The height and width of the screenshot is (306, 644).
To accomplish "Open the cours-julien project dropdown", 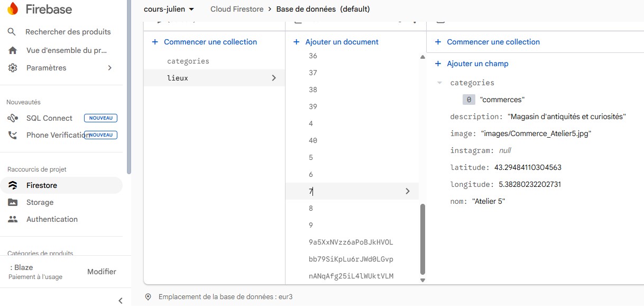I will click(x=169, y=9).
